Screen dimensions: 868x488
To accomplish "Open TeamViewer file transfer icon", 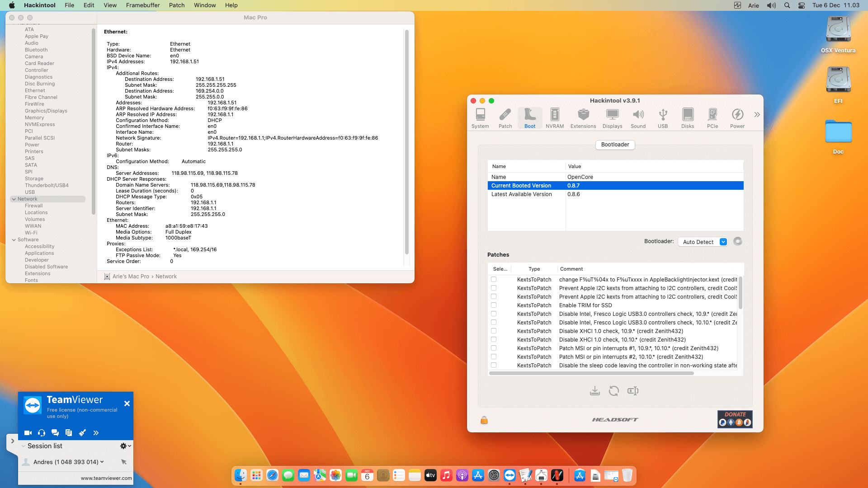I will (x=69, y=432).
